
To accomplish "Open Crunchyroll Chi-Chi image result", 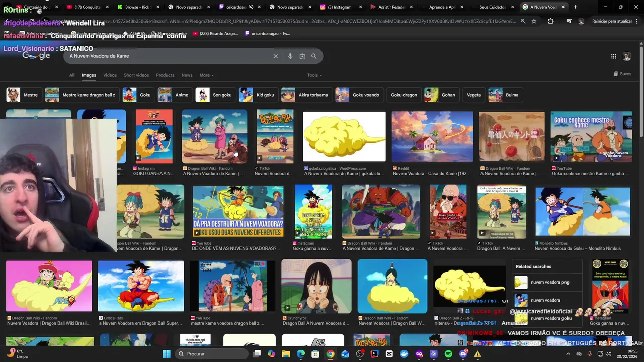I will point(316,286).
